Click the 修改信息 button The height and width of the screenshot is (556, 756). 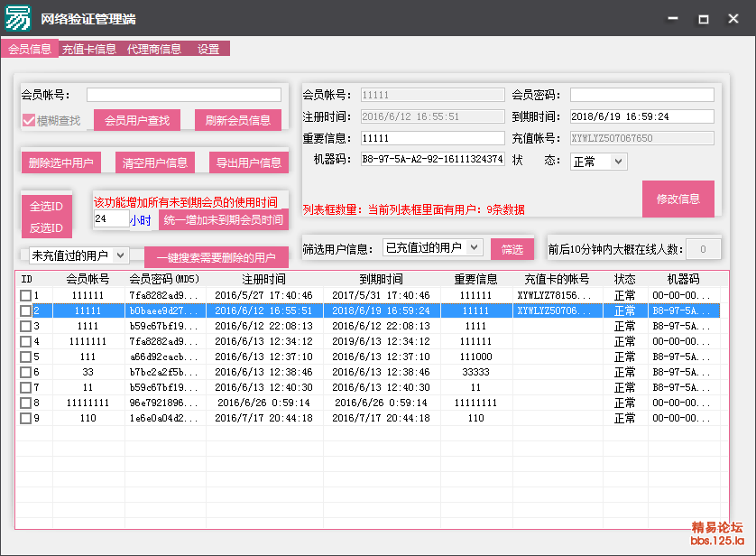pos(678,199)
